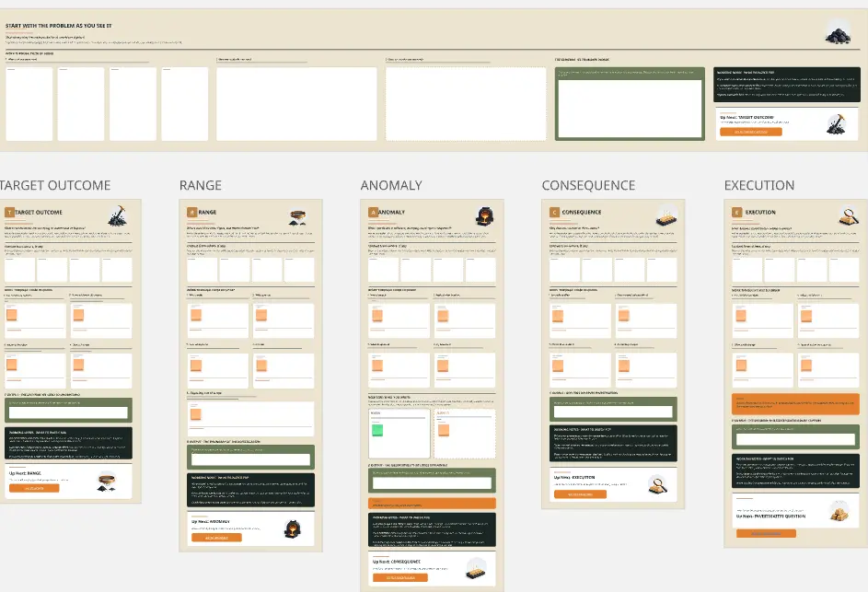Click the orange button in the Up Next: TARGET OUTCOME card
868x592 pixels.
tap(751, 132)
